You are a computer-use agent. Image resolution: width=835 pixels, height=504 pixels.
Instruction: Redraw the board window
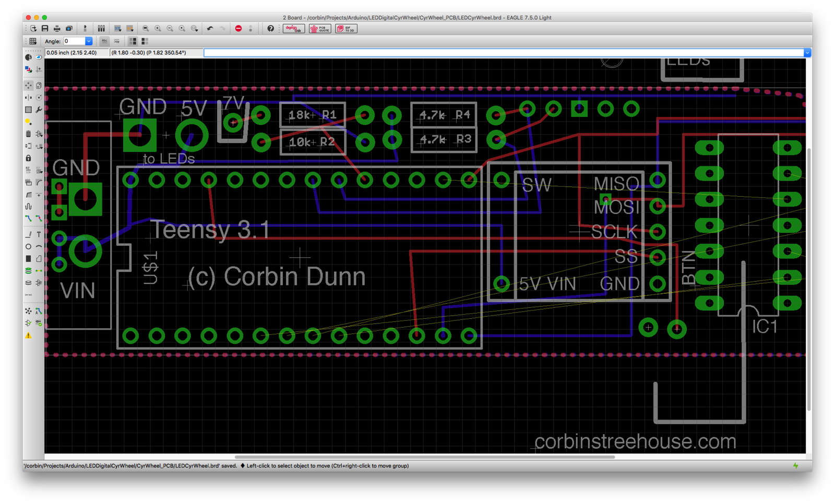click(182, 29)
